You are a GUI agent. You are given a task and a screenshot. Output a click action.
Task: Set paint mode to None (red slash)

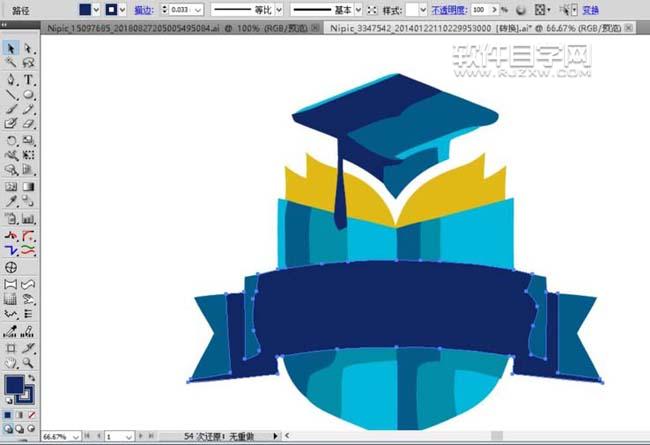[31, 415]
